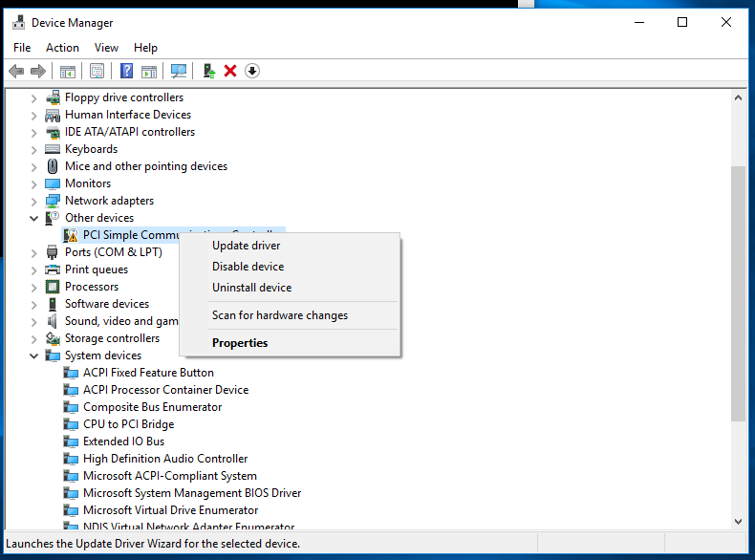The width and height of the screenshot is (755, 560).
Task: Open Properties from the context menu
Action: pos(240,343)
